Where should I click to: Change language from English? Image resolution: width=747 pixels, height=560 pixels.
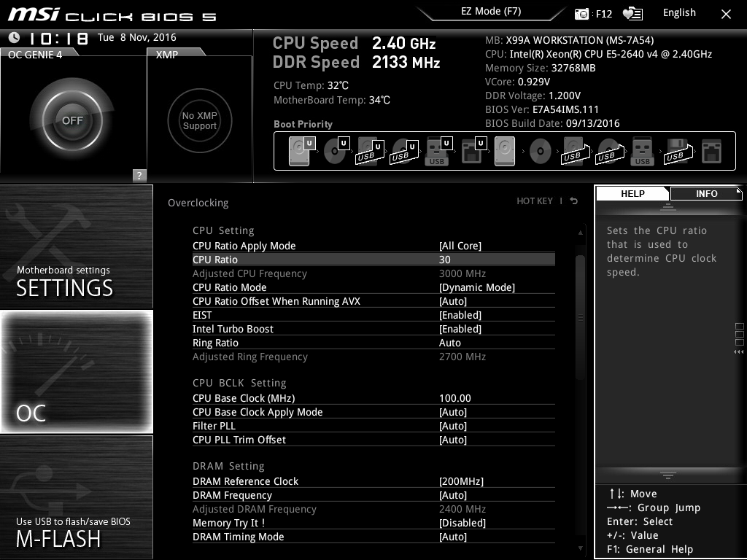679,13
